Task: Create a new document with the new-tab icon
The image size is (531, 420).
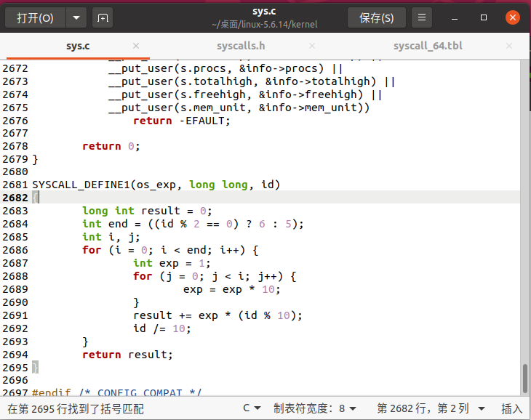Action: tap(103, 17)
